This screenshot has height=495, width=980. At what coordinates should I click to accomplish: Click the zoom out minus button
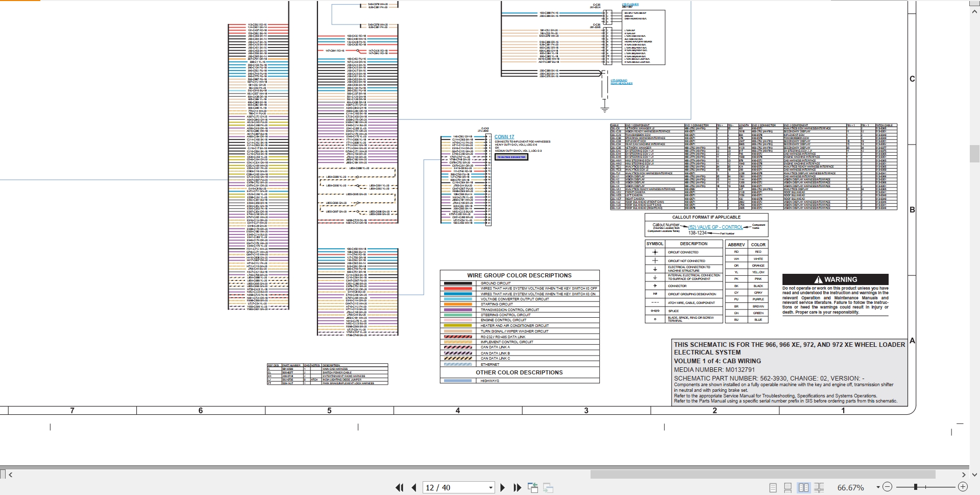(x=887, y=487)
